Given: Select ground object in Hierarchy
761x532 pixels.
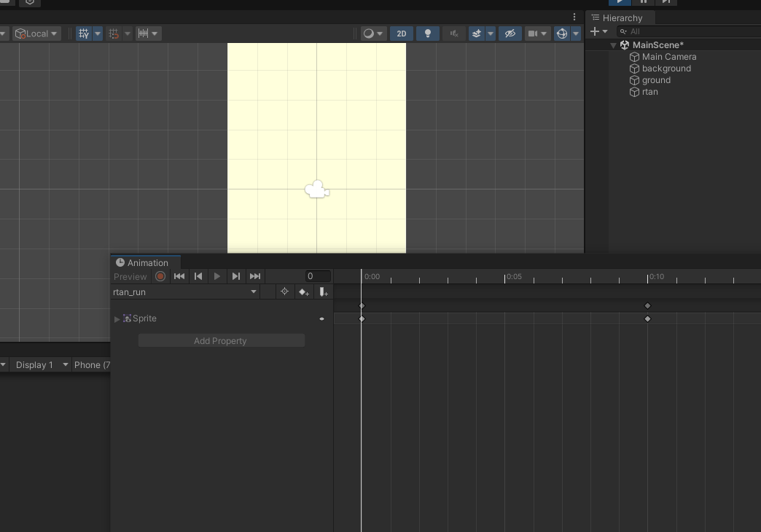Looking at the screenshot, I should pos(656,80).
